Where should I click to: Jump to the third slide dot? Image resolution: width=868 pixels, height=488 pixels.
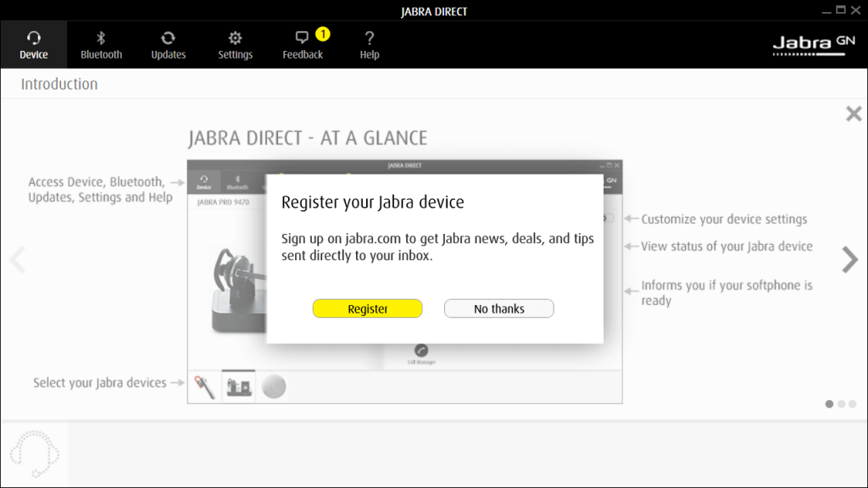click(852, 404)
